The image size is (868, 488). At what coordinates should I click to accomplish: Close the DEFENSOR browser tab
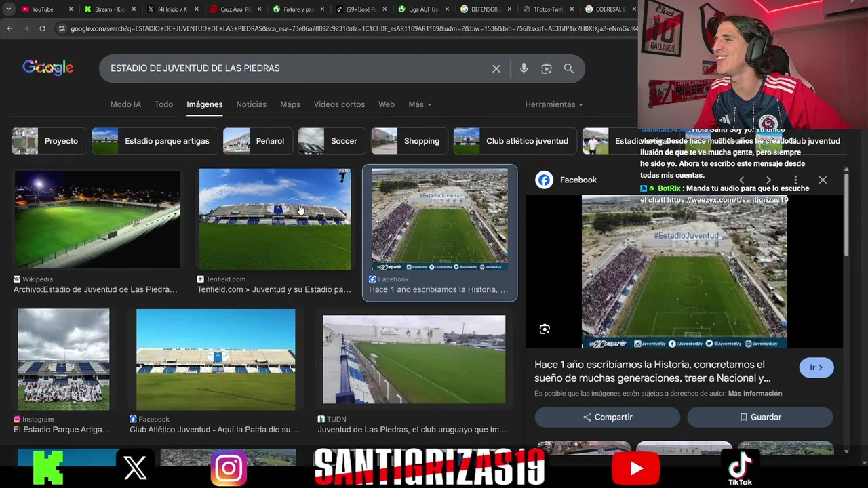[510, 9]
